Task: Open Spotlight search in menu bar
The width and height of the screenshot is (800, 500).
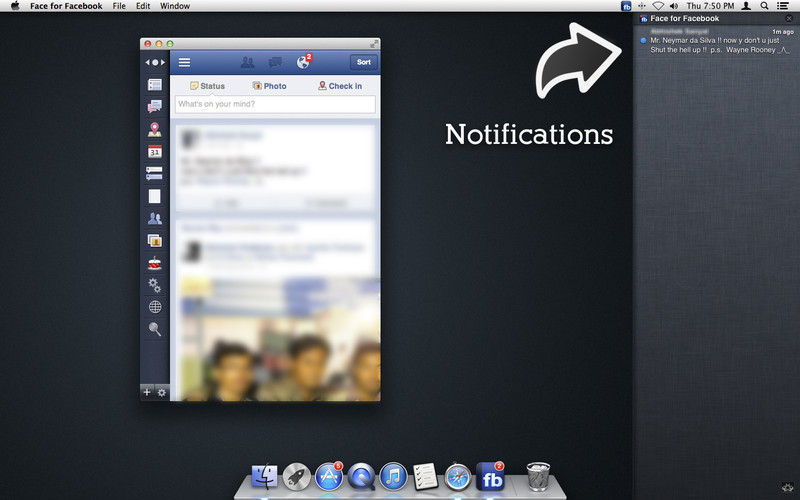Action: pyautogui.click(x=764, y=6)
